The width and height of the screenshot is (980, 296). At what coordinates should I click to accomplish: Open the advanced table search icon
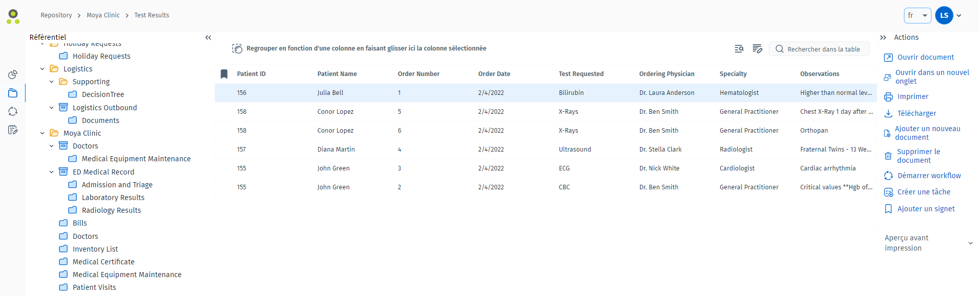click(739, 48)
